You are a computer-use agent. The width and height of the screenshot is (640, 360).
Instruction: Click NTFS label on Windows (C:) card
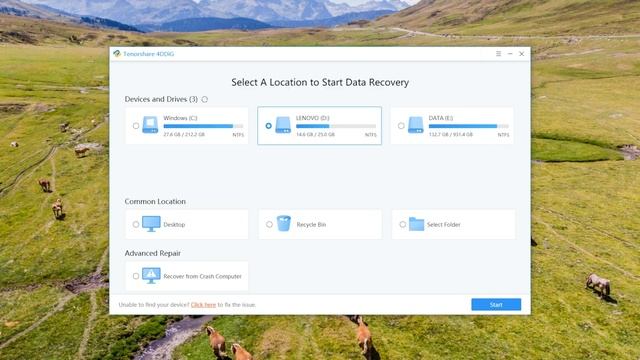pos(238,135)
